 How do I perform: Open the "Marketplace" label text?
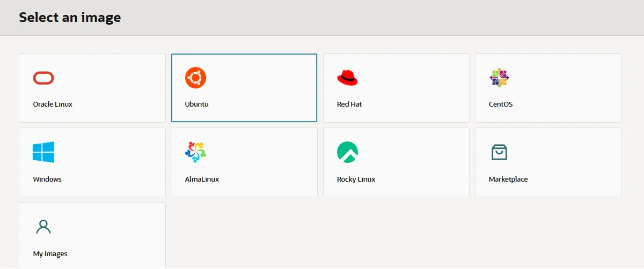point(508,180)
